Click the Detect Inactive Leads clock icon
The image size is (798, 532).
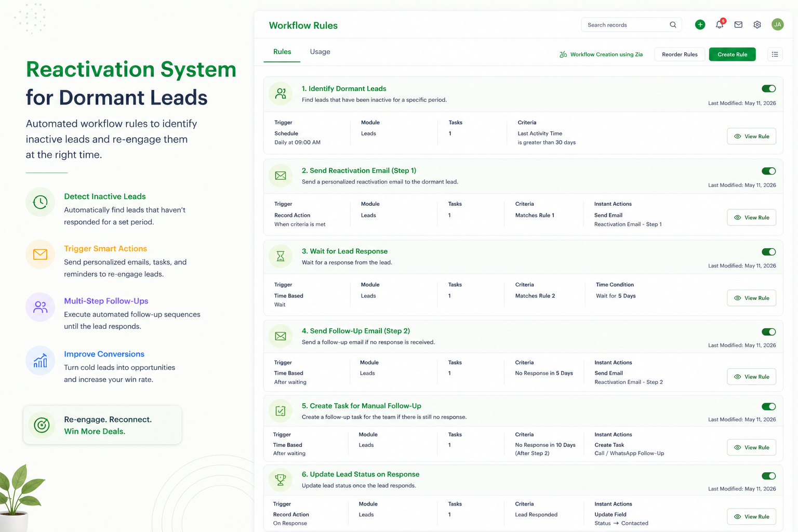pyautogui.click(x=40, y=202)
